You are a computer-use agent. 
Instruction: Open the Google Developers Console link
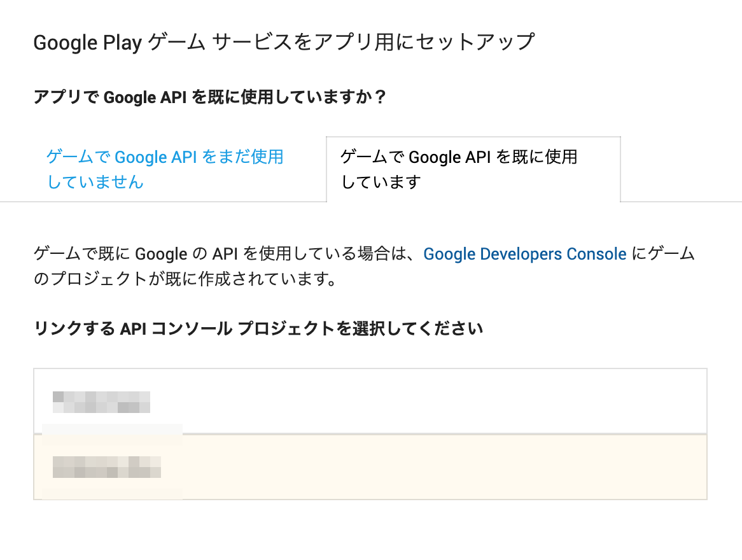pyautogui.click(x=524, y=254)
